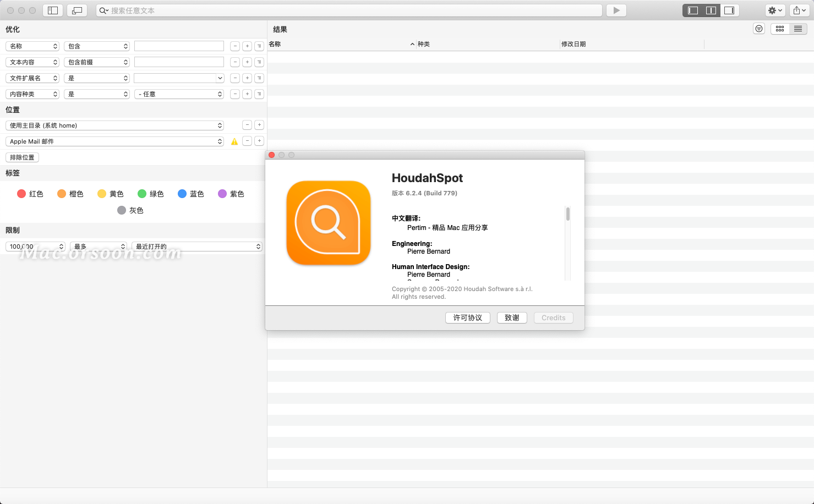Viewport: 814px width, 504px height.
Task: Add a row after 文本内容 criterion
Action: point(247,62)
